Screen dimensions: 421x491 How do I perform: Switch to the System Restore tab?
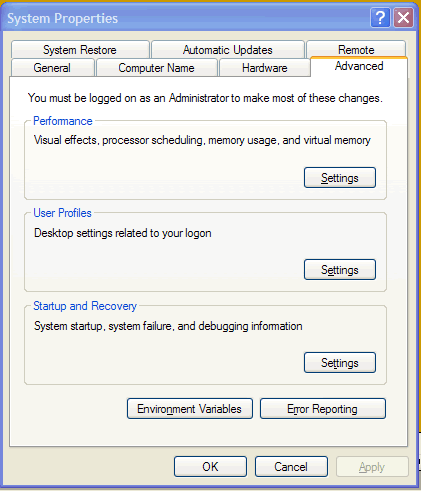80,50
